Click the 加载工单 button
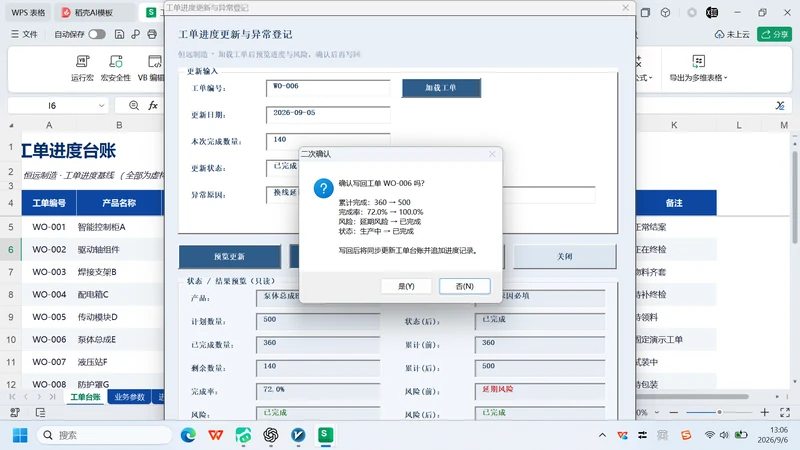Screen dimensions: 800x450 [x=441, y=88]
